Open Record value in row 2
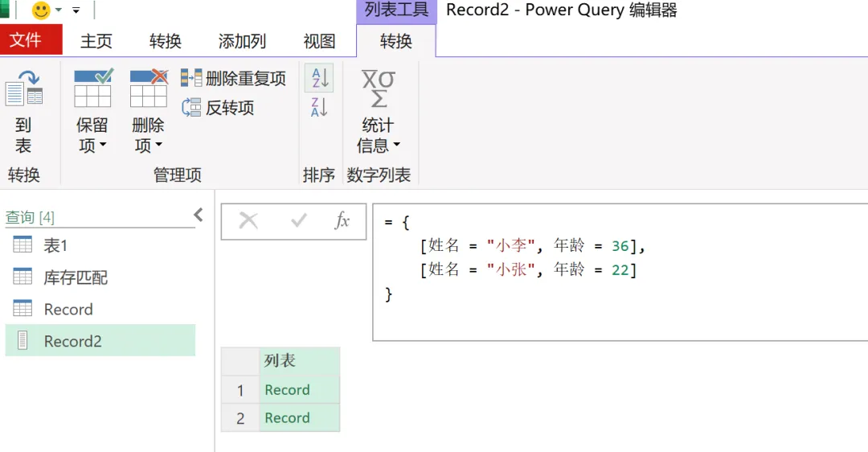The image size is (868, 452). point(287,417)
